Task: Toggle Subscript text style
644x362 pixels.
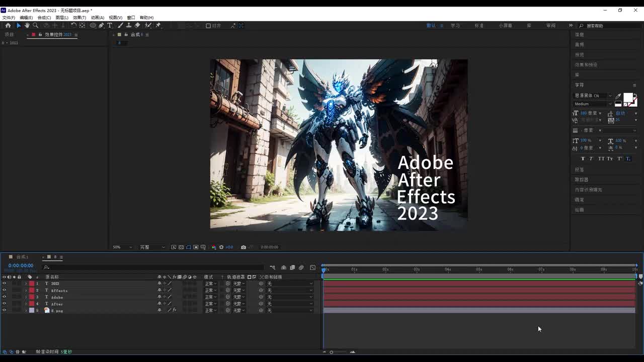Action: coord(628,159)
